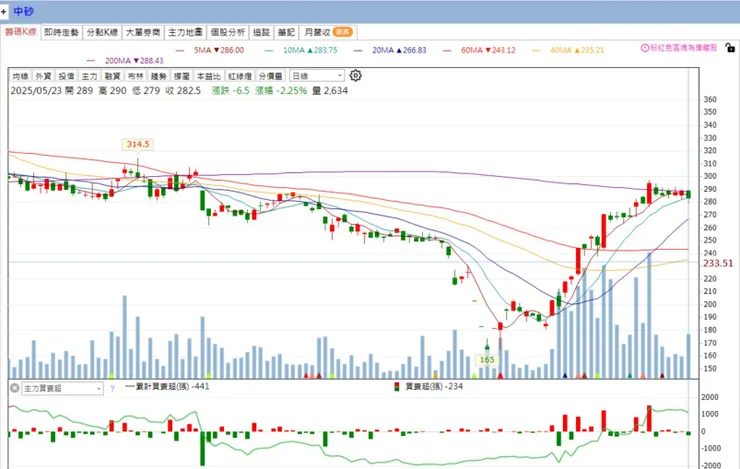
Task: Open the 日線 period dropdown
Action: pos(316,75)
